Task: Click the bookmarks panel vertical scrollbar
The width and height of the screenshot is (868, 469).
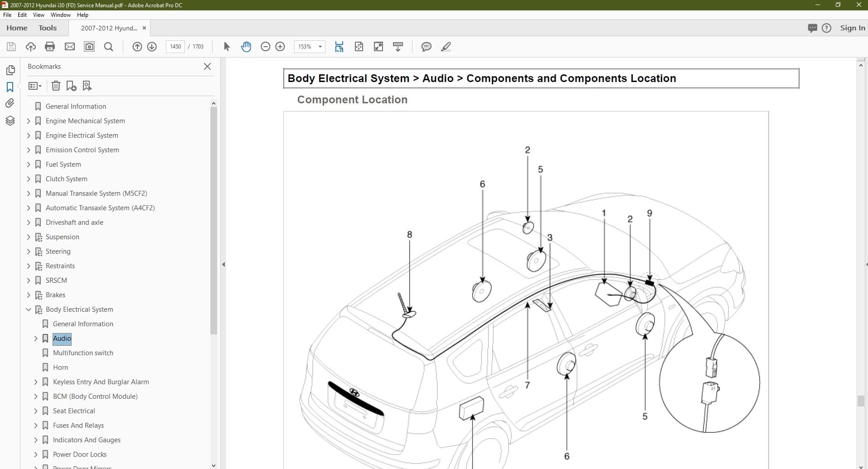Action: pos(214,221)
